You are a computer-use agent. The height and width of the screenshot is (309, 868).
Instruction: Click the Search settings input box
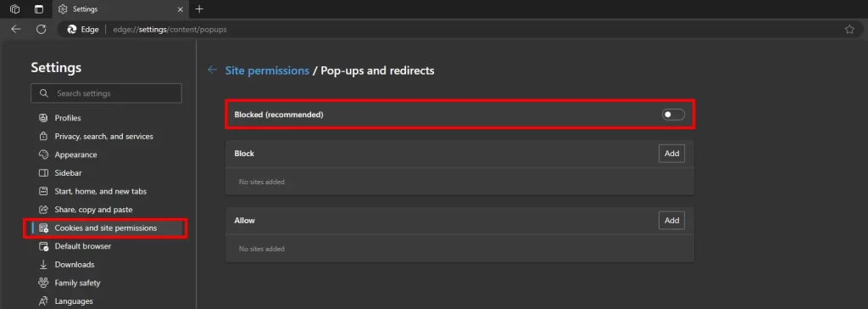[106, 93]
